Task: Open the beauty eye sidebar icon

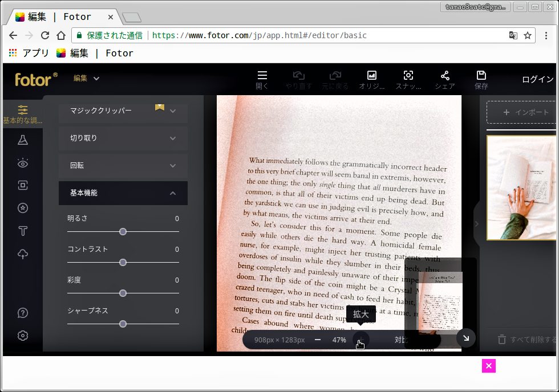Action: pyautogui.click(x=23, y=163)
